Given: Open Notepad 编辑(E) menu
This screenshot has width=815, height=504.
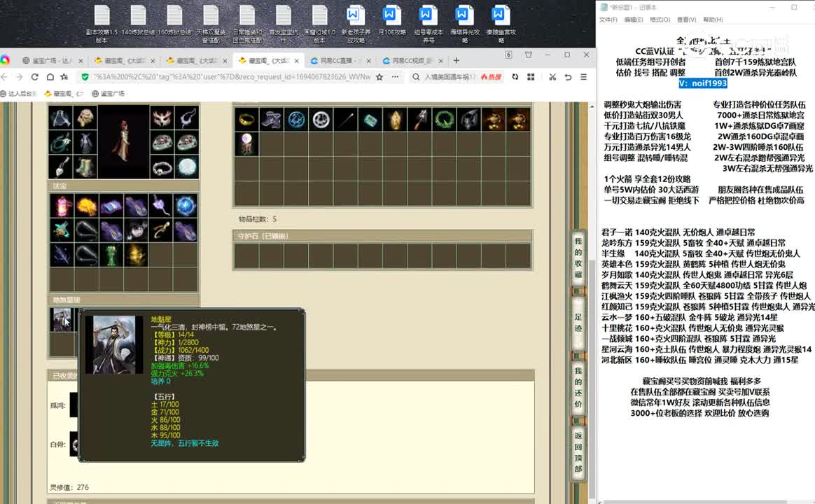Looking at the screenshot, I should point(633,20).
